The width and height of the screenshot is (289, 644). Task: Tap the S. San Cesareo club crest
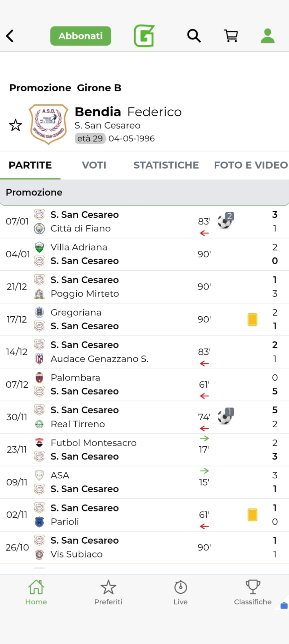click(x=49, y=124)
